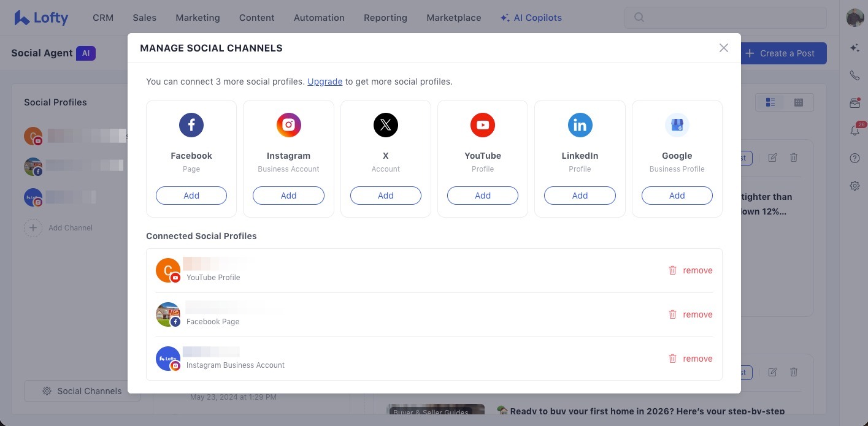This screenshot has height=426, width=868.
Task: Click the Create a Post button
Action: (780, 53)
